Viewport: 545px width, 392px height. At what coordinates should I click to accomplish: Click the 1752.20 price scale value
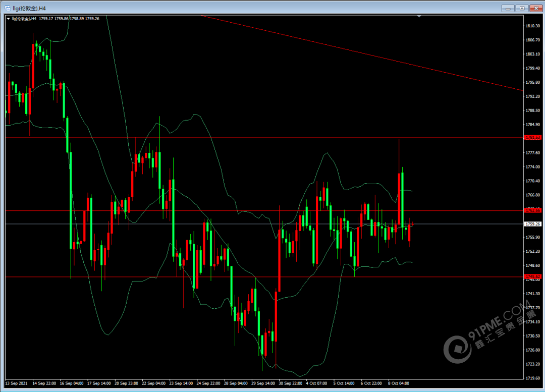(533, 251)
